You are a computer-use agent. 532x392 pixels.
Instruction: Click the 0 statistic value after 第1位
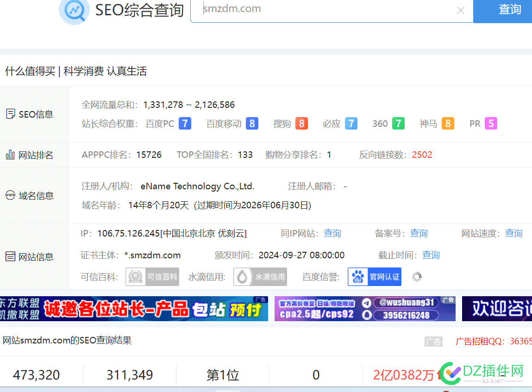point(316,375)
